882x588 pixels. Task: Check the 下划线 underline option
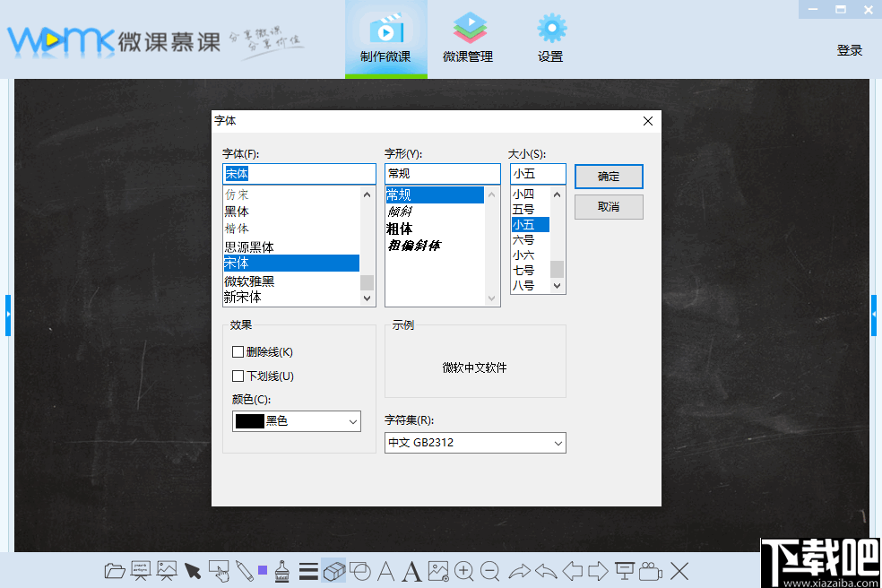[237, 376]
